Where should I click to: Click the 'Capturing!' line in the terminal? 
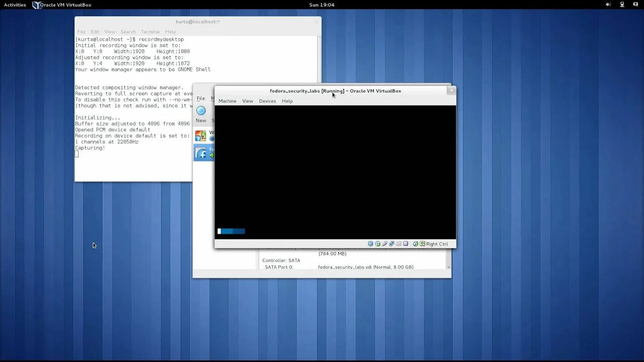pos(90,148)
